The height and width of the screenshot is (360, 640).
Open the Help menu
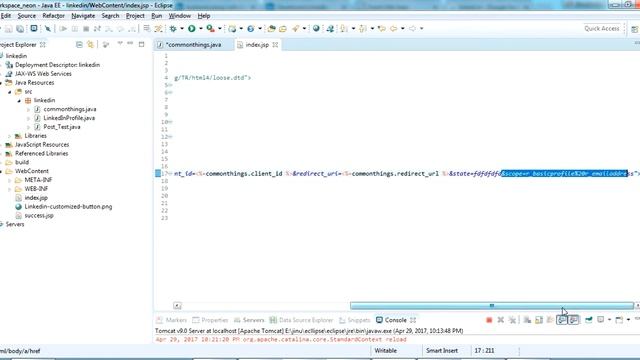204,16
